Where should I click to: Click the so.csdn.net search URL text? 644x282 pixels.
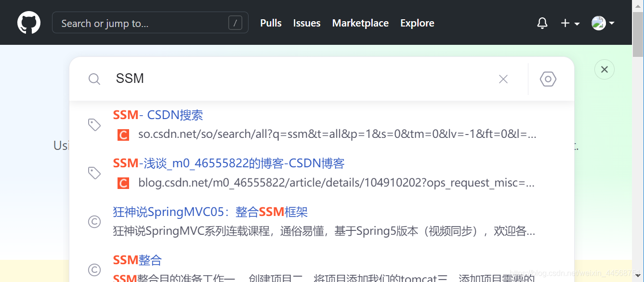[337, 134]
